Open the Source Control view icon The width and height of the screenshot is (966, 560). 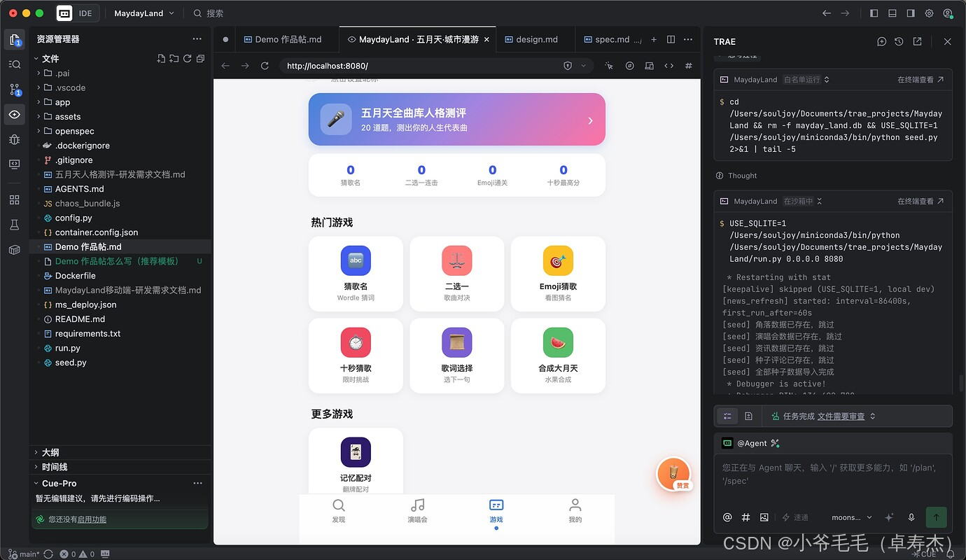click(x=14, y=89)
